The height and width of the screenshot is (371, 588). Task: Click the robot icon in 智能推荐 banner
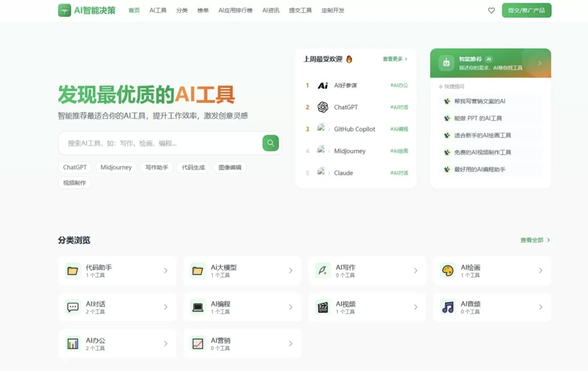[x=446, y=63]
